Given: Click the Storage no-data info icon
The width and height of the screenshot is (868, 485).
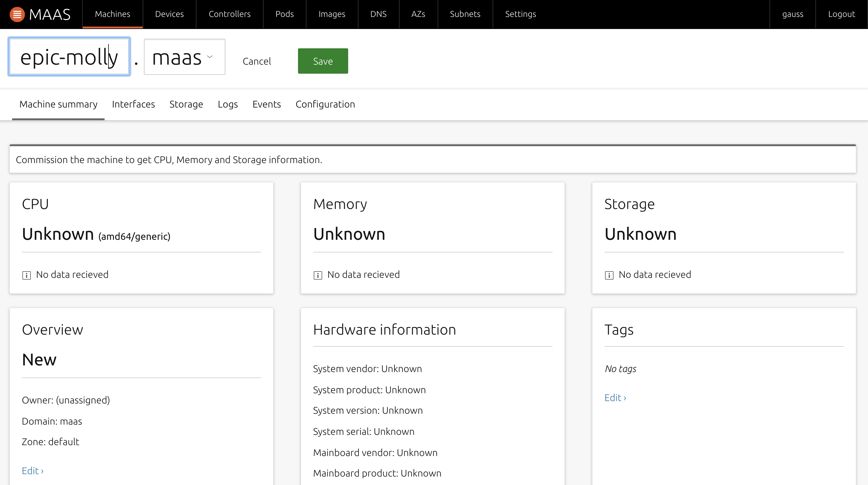Looking at the screenshot, I should 609,275.
